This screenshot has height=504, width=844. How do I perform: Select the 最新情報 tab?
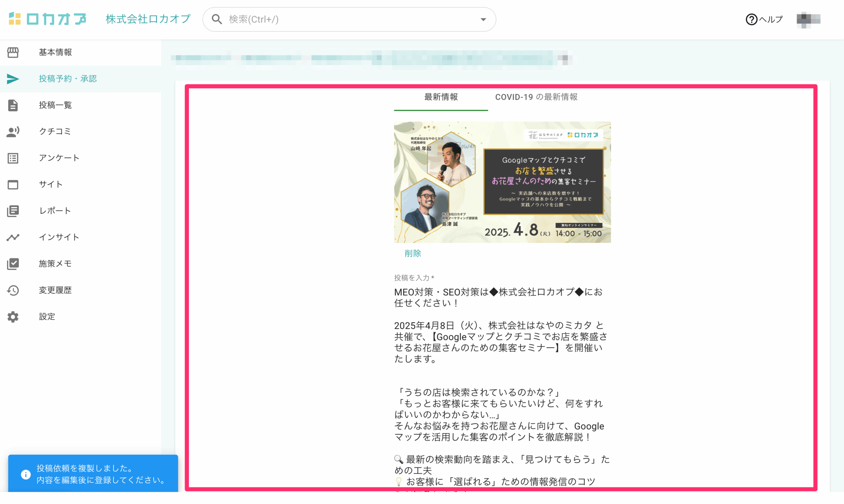click(441, 97)
